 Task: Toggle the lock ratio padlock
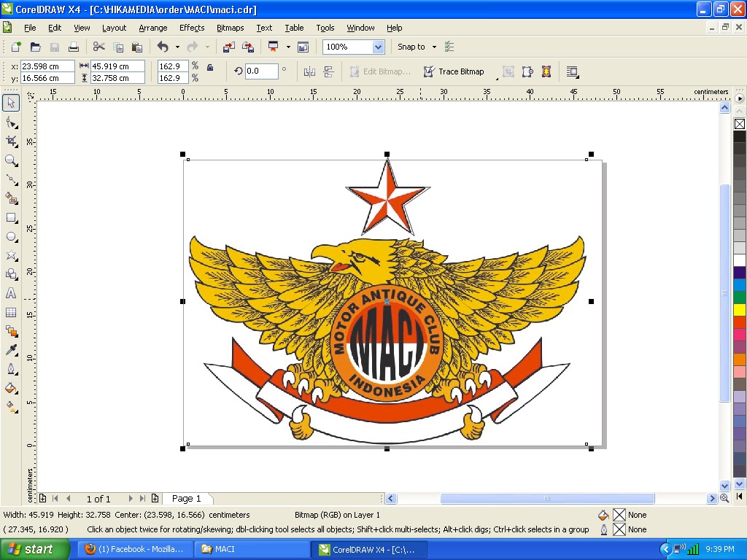pyautogui.click(x=209, y=67)
